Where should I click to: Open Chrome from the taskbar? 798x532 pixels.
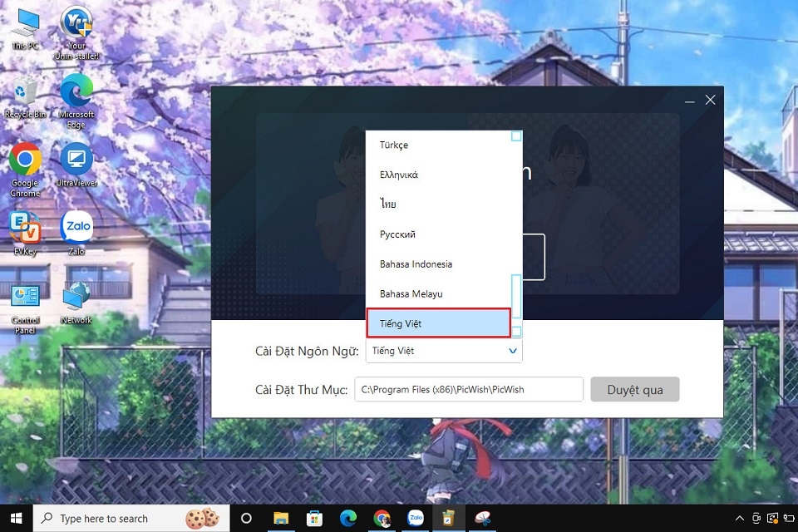click(382, 518)
